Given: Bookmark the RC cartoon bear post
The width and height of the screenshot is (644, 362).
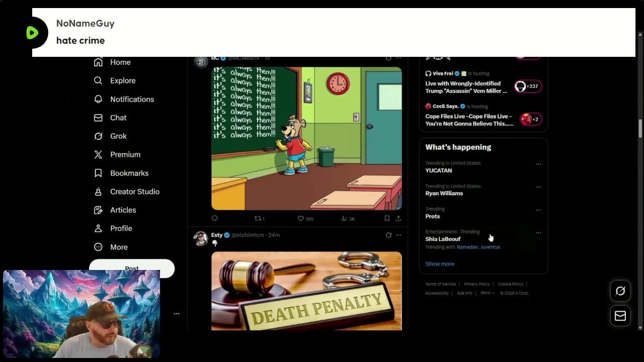Looking at the screenshot, I should (x=387, y=218).
